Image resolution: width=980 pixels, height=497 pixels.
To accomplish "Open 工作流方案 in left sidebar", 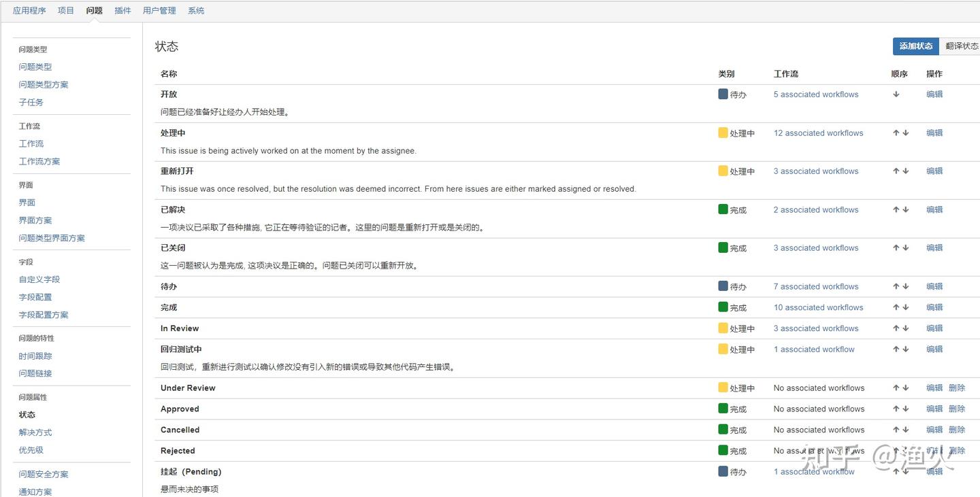I will click(39, 161).
